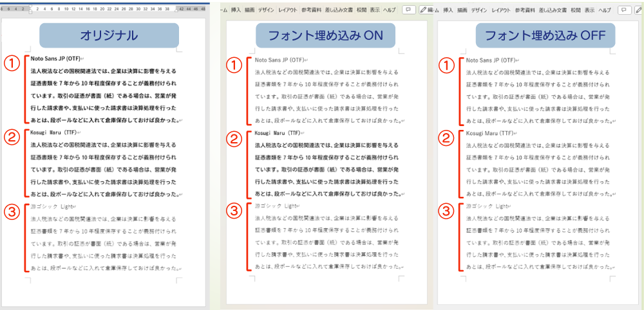
Task: Switch to デザイン tab above the ON document
Action: coord(265,10)
